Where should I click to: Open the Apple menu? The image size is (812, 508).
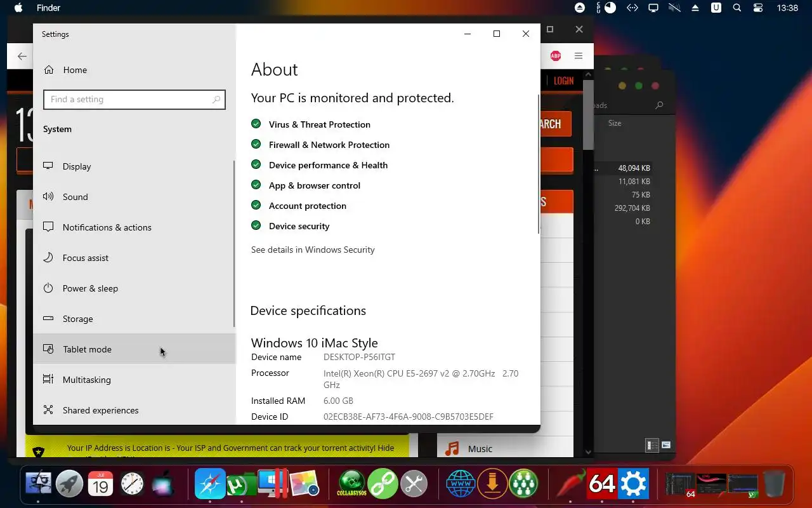[18, 8]
